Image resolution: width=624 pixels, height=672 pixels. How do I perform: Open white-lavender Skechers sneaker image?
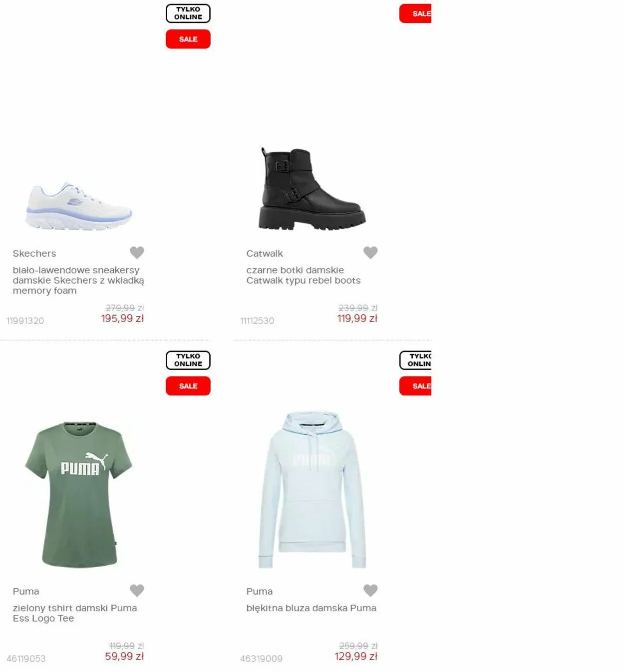point(79,206)
